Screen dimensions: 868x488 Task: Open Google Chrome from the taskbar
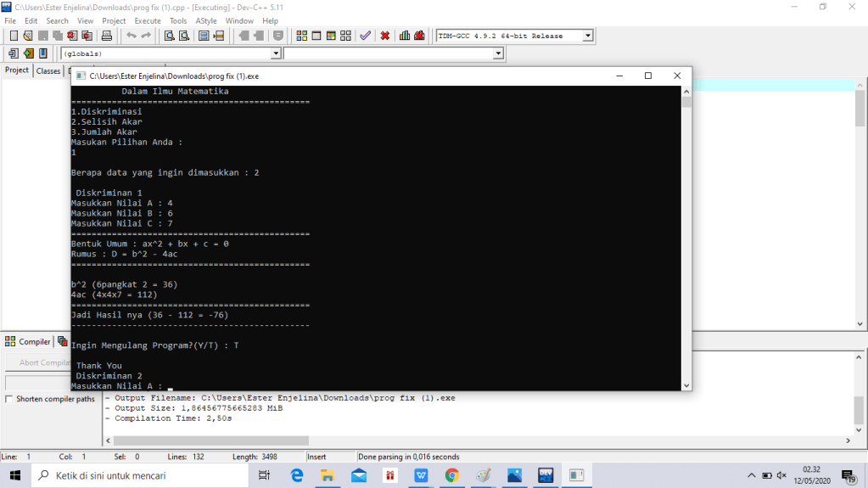[x=452, y=475]
